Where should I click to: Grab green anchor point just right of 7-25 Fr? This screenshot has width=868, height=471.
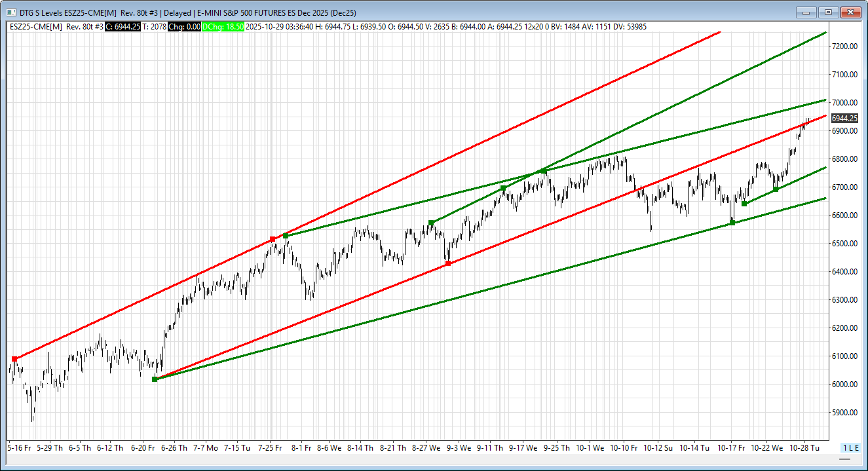tap(285, 236)
